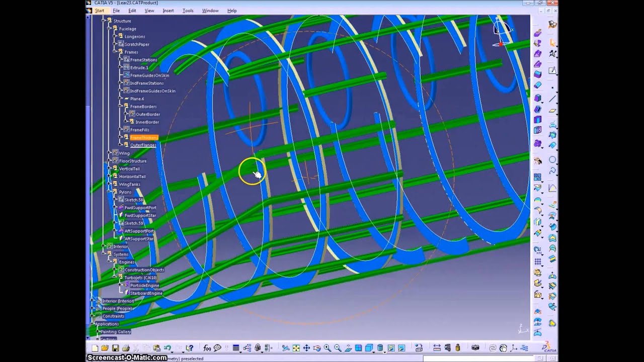Click the Zoom Out magnifier icon
Screen dimensions: 644x362
pyautogui.click(x=338, y=348)
